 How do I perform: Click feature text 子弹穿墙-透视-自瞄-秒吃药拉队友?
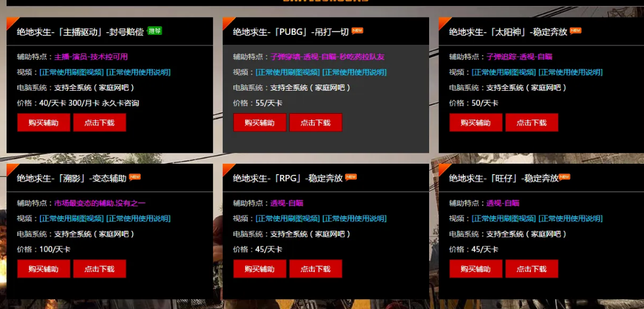[x=327, y=57]
